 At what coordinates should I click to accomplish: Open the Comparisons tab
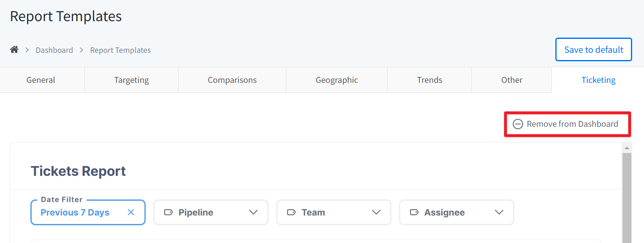coord(232,80)
